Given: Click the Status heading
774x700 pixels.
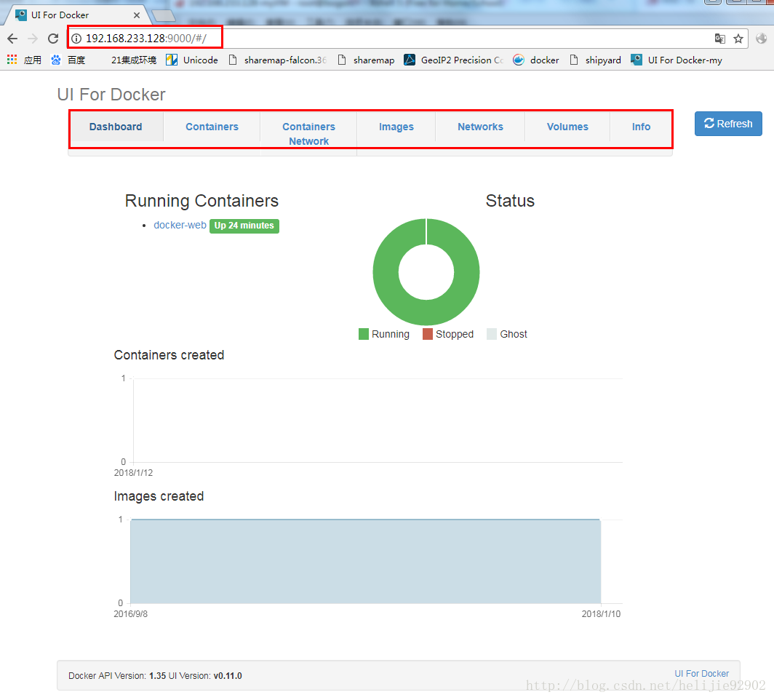Looking at the screenshot, I should [510, 201].
